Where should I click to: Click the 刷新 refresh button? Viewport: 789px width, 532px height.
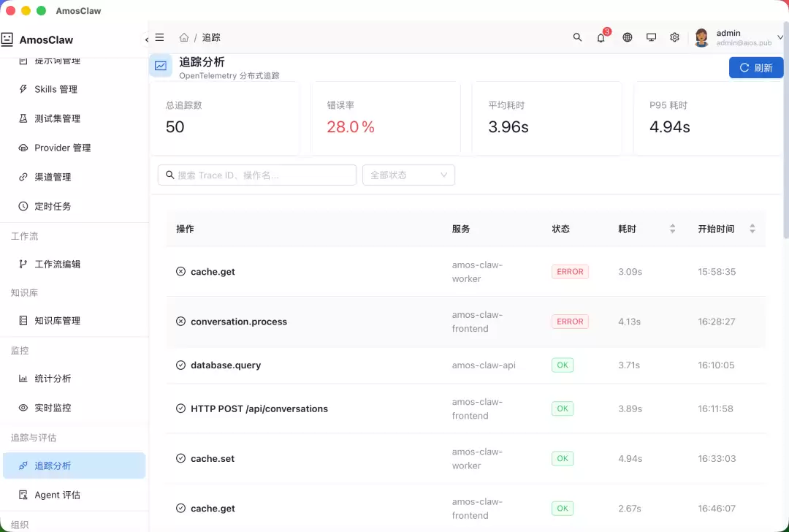click(x=756, y=67)
